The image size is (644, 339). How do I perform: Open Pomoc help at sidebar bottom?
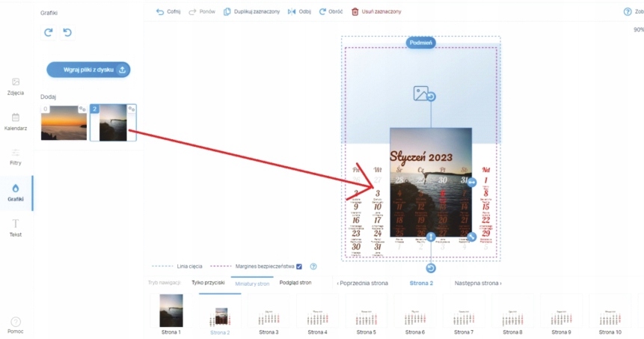click(x=16, y=325)
